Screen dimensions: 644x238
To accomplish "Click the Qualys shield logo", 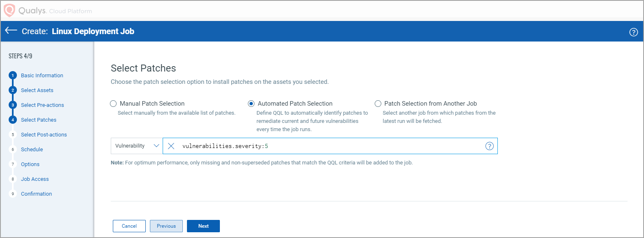I will coord(9,10).
